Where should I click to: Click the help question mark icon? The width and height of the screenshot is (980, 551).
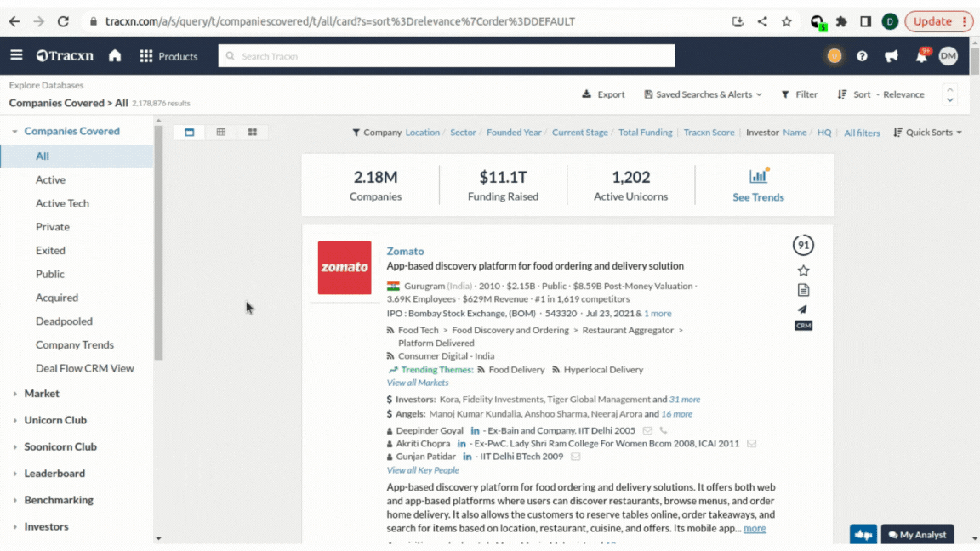pyautogui.click(x=862, y=56)
